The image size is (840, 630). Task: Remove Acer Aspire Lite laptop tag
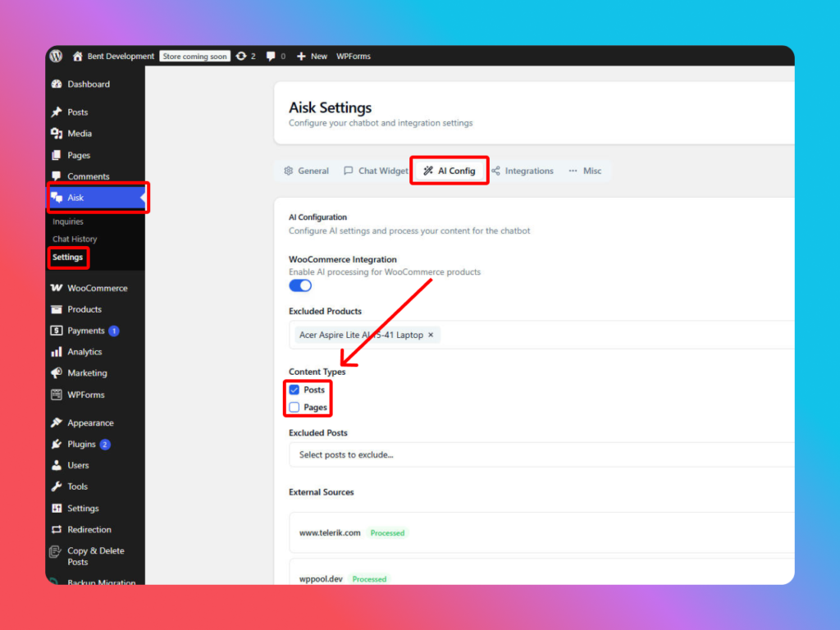coord(431,335)
